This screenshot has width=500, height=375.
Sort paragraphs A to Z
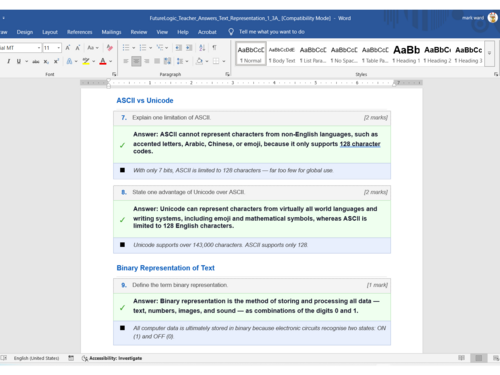pyautogui.click(x=202, y=48)
